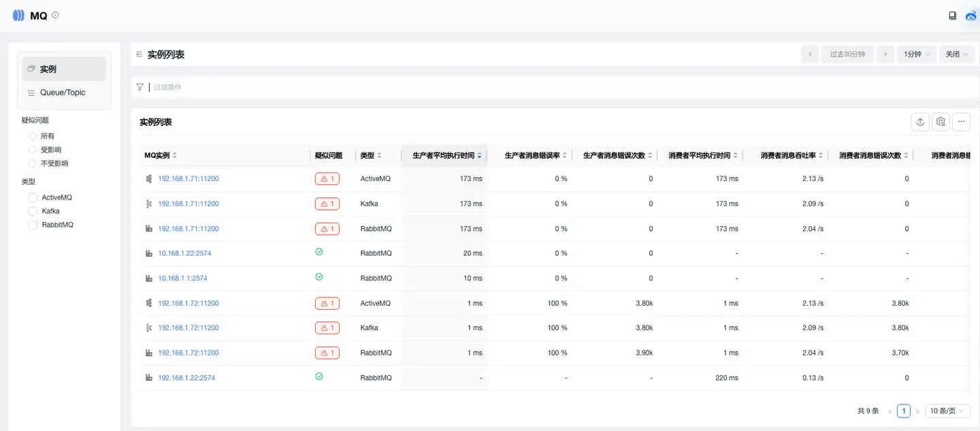Select the 实例 sidebar item
Viewport: 980px width, 431px height.
64,69
